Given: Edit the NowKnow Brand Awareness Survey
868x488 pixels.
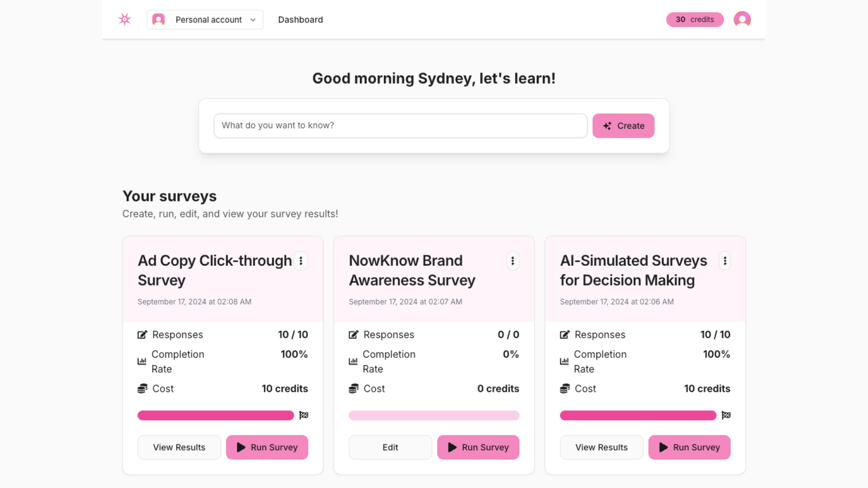Looking at the screenshot, I should 390,447.
